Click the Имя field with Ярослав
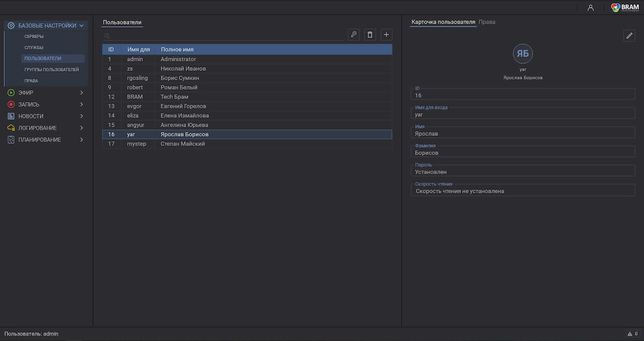The width and height of the screenshot is (644, 341). [523, 133]
